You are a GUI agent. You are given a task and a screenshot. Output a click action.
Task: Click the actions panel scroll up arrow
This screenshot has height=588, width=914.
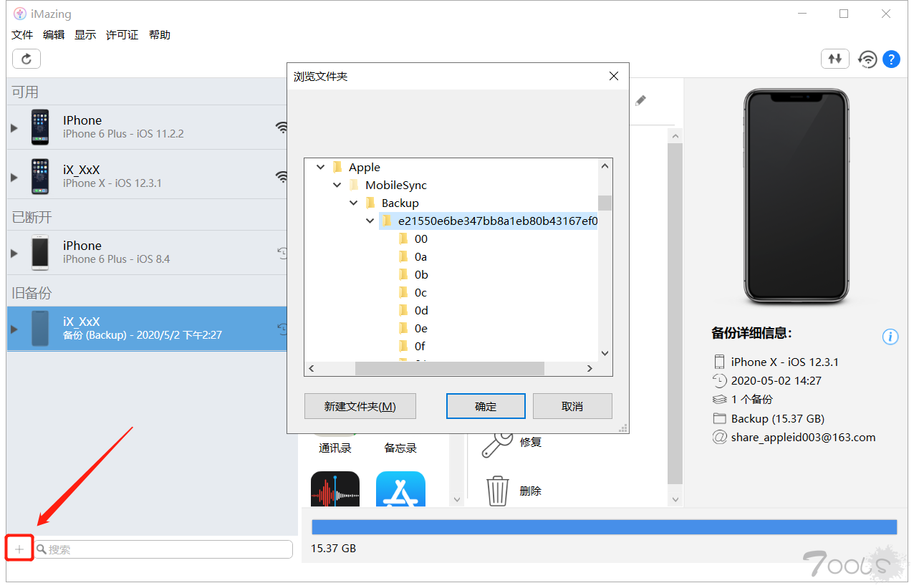(674, 136)
